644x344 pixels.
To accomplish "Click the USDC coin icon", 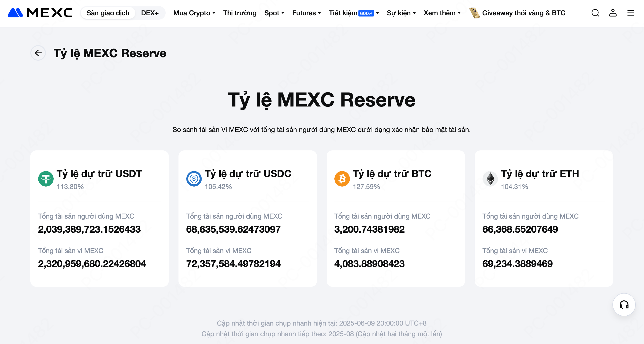I will pos(194,179).
